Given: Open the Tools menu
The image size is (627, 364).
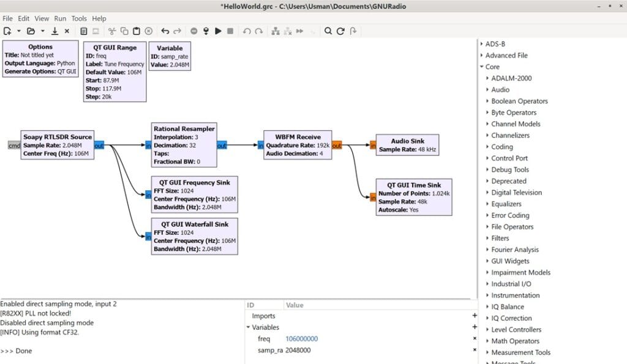Looking at the screenshot, I should click(x=79, y=18).
